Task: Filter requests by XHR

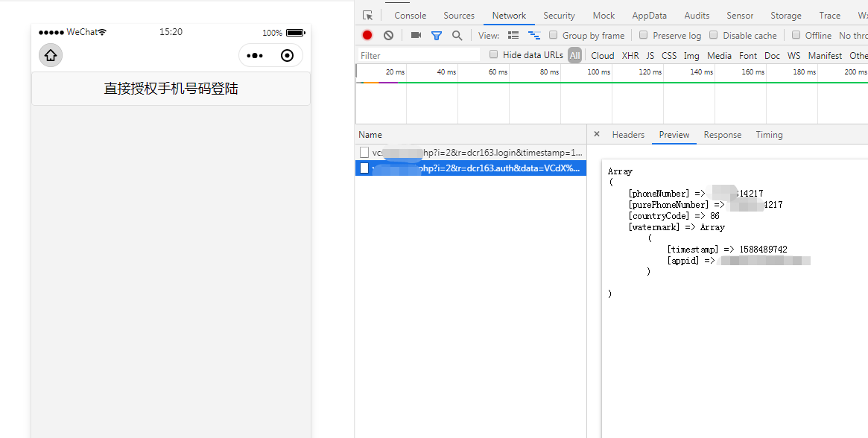Action: point(630,55)
